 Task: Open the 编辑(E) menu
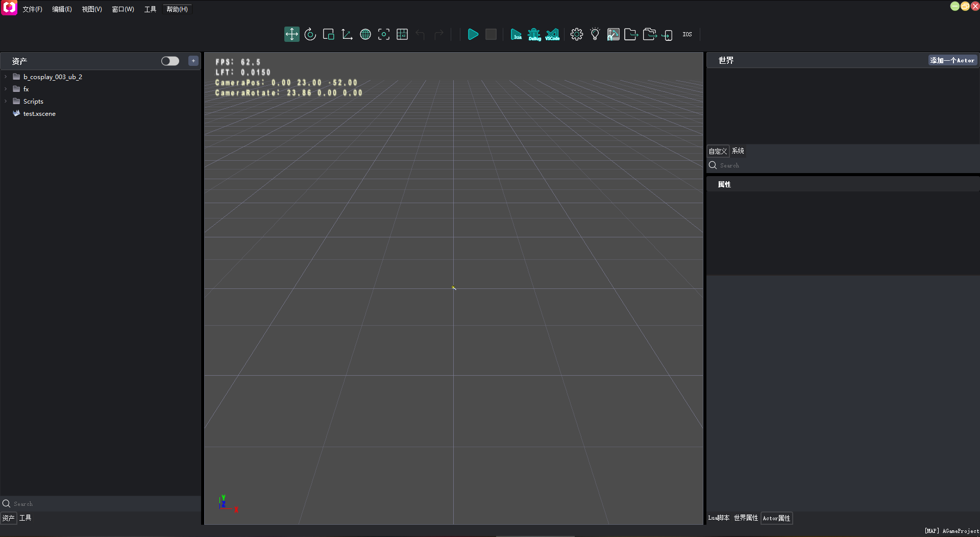62,9
